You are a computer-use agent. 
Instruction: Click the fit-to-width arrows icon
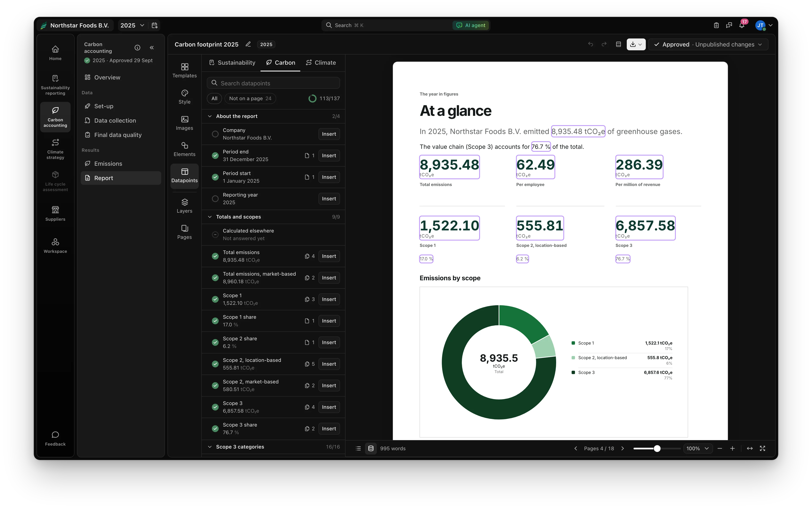750,448
